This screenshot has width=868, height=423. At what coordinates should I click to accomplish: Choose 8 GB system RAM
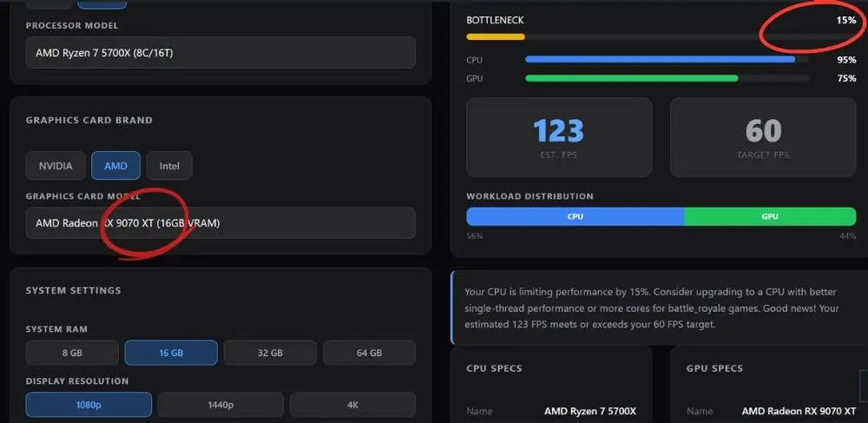[x=72, y=353]
